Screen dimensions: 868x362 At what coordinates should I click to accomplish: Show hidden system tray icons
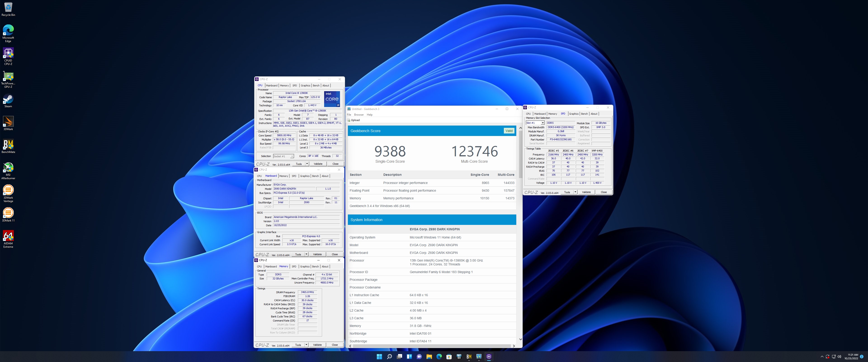pyautogui.click(x=822, y=357)
